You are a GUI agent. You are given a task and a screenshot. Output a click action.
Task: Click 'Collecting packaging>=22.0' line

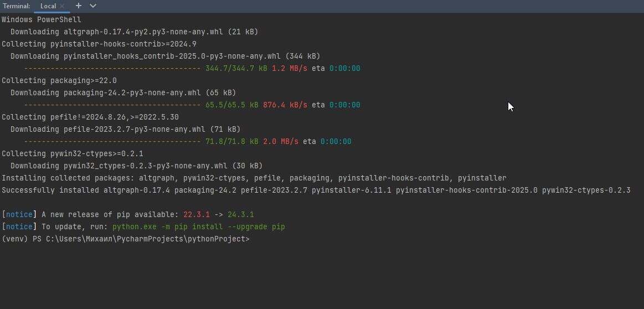(59, 80)
